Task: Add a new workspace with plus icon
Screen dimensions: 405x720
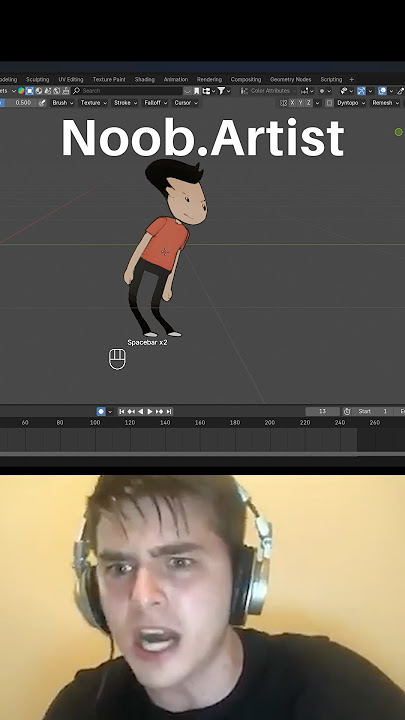Action: click(x=352, y=79)
